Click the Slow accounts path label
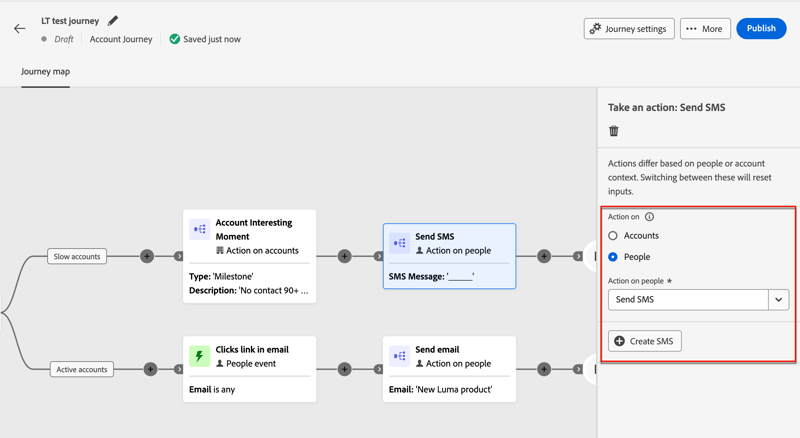This screenshot has height=438, width=800. [77, 257]
